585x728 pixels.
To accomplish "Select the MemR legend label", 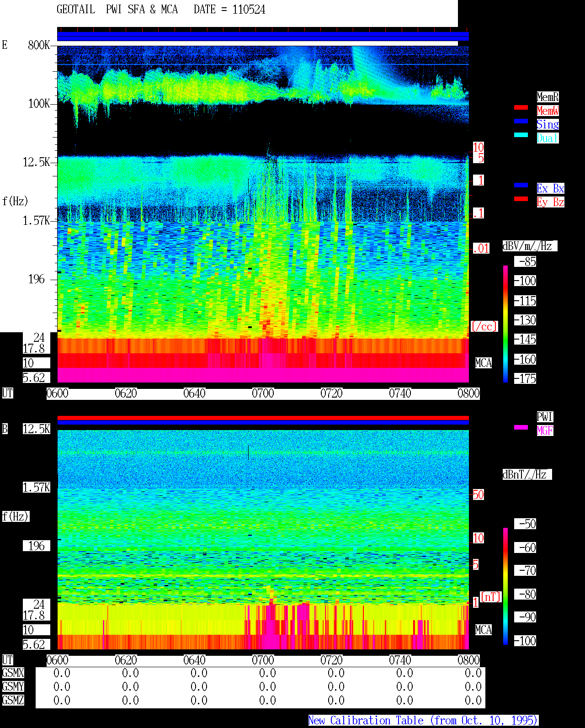I will (x=548, y=97).
